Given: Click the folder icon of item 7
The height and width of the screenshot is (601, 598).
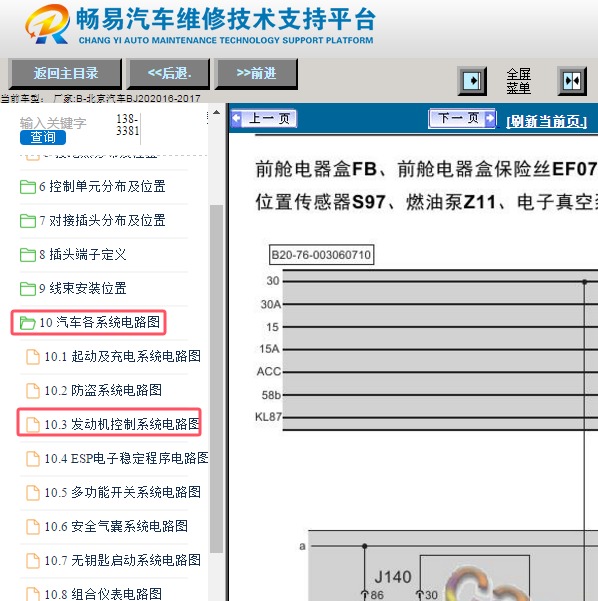Looking at the screenshot, I should (x=28, y=221).
